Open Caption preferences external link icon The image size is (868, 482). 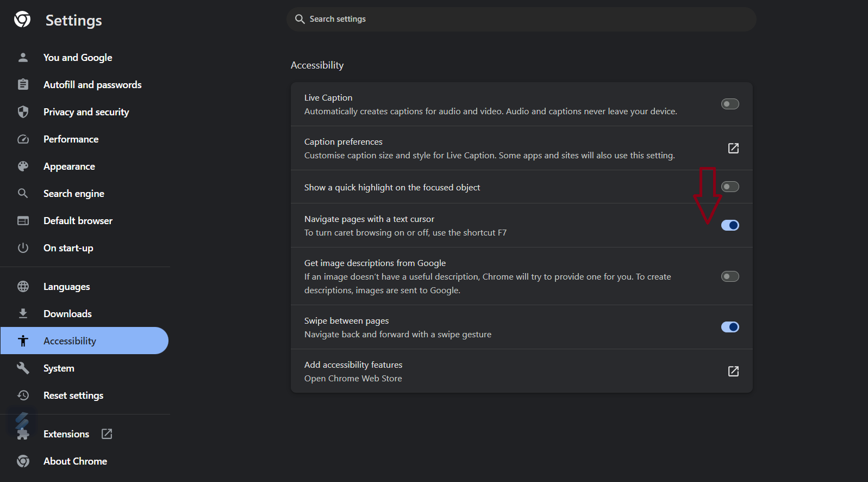[733, 148]
